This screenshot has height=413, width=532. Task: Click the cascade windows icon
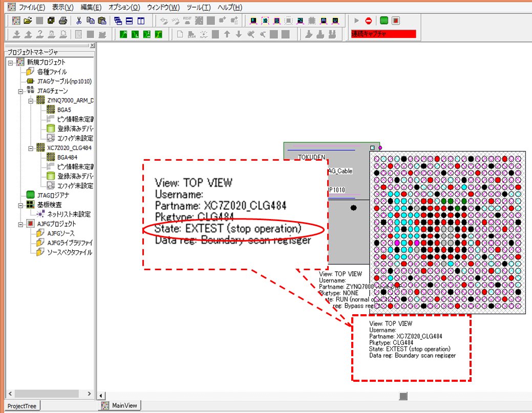118,21
